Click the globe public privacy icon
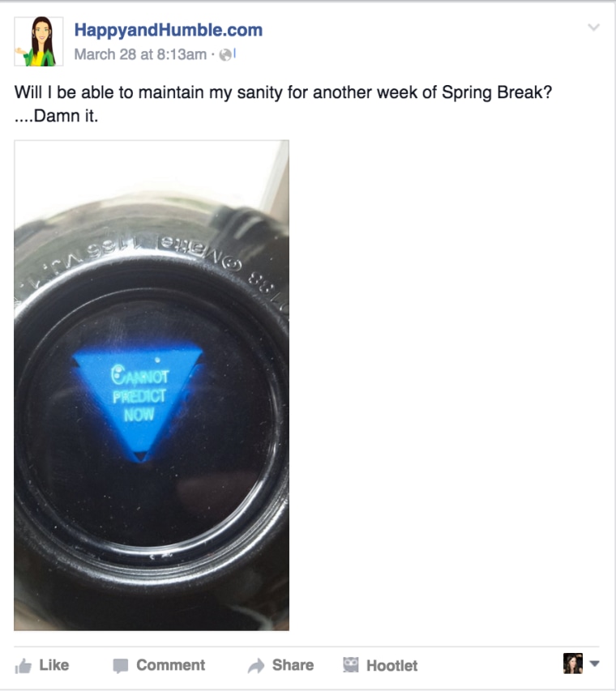The height and width of the screenshot is (691, 616). pyautogui.click(x=225, y=54)
